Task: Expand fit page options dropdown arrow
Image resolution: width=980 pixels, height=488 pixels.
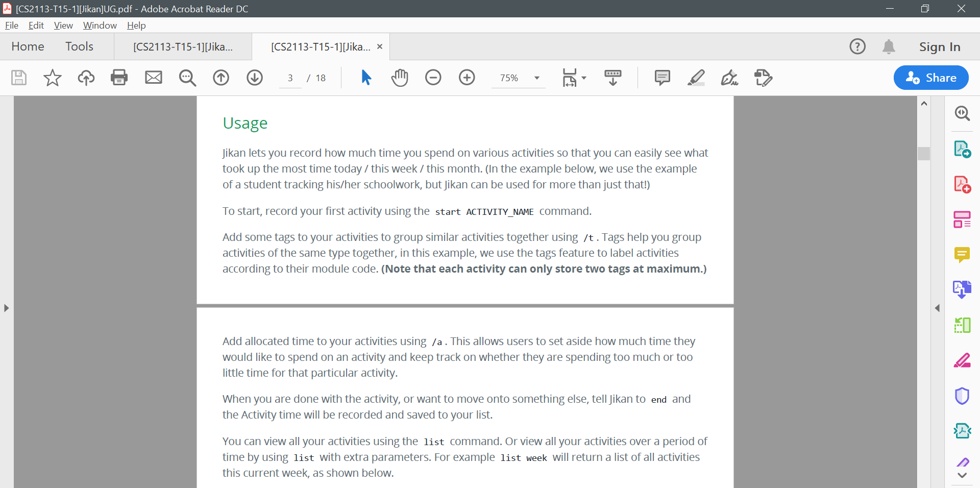Action: point(584,78)
